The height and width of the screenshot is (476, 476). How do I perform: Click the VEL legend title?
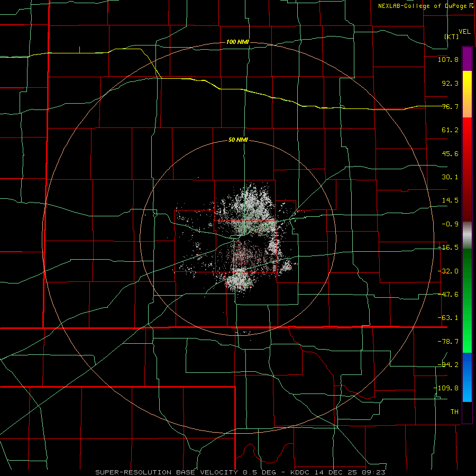point(464,32)
